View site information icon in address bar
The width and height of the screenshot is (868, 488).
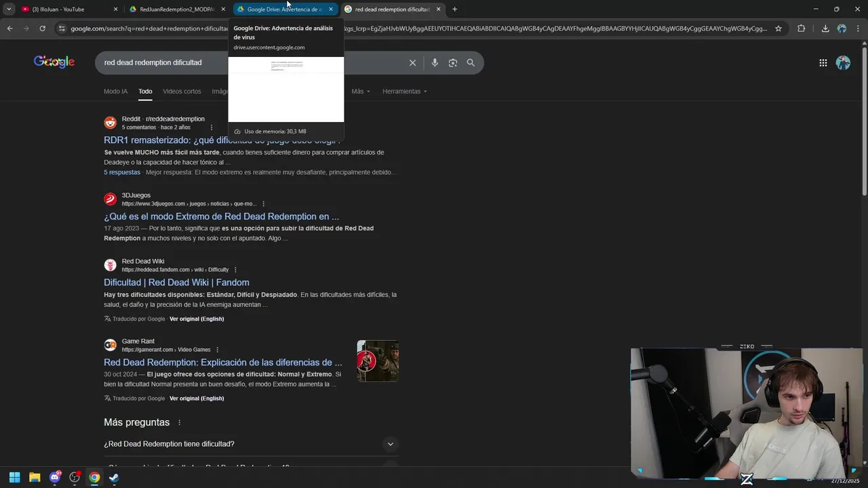pos(62,28)
